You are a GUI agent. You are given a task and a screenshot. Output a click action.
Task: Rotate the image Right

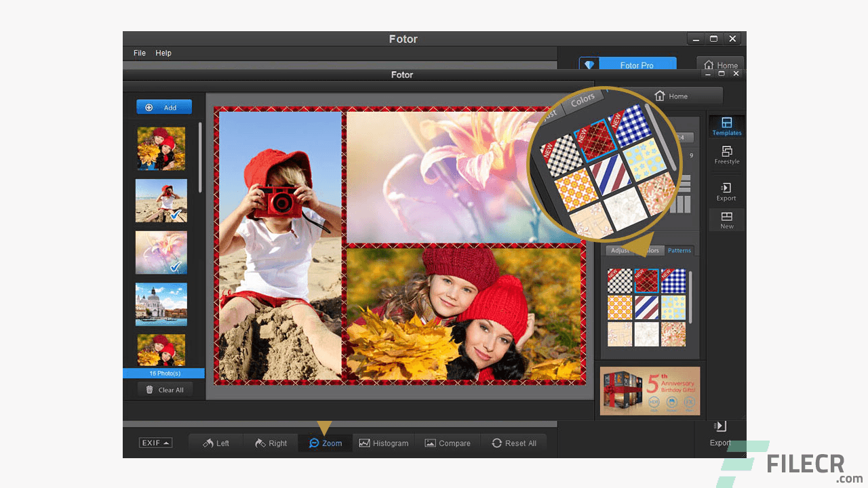pos(271,443)
